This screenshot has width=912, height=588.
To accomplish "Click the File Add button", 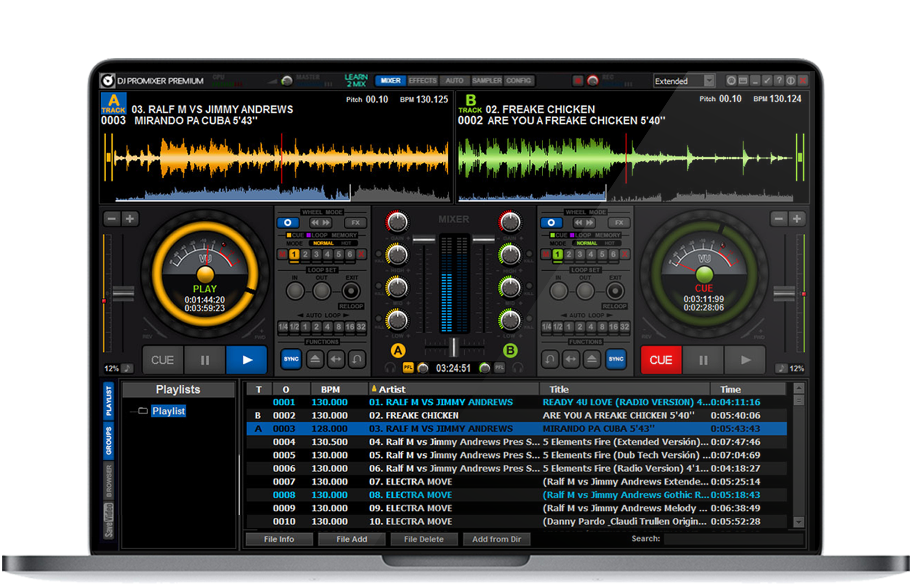I will point(352,539).
